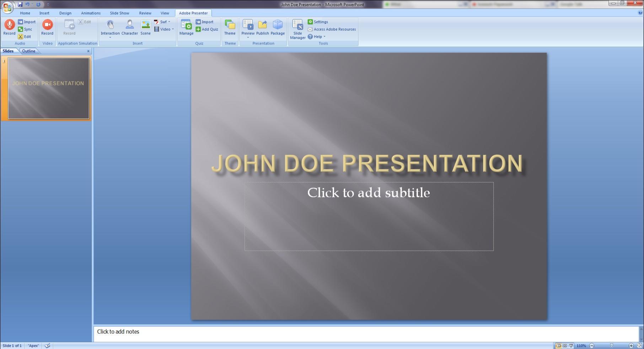Click the "Apex" theme name in status bar
644x349 pixels.
(x=33, y=345)
